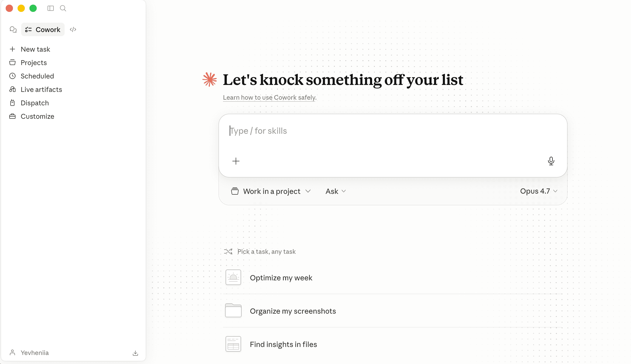Select the Cowork tab
This screenshot has height=364, width=631.
[43, 29]
